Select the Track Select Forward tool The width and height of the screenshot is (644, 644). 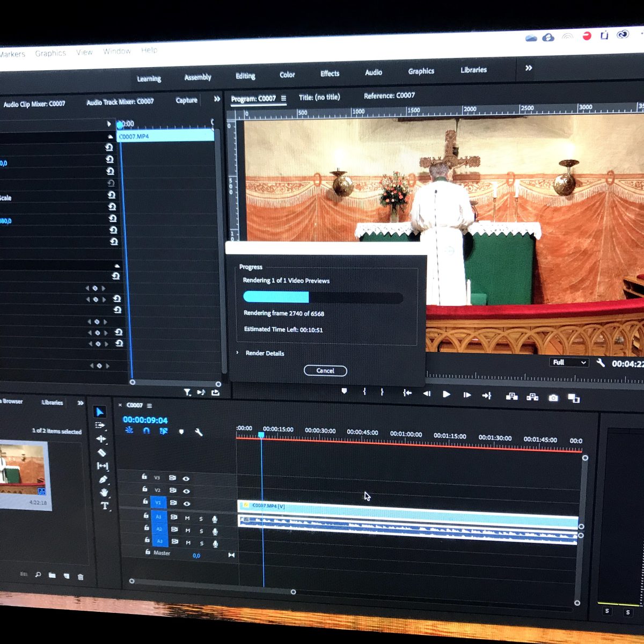[100, 425]
